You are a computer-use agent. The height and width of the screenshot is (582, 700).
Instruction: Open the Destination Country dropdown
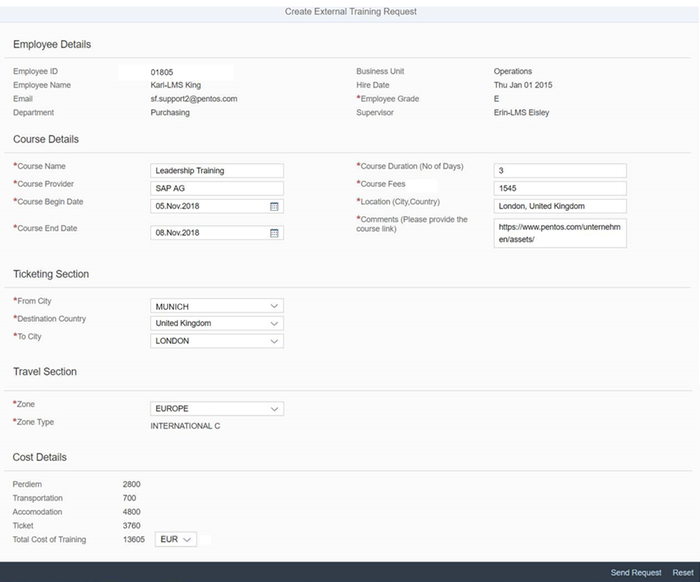pos(274,324)
